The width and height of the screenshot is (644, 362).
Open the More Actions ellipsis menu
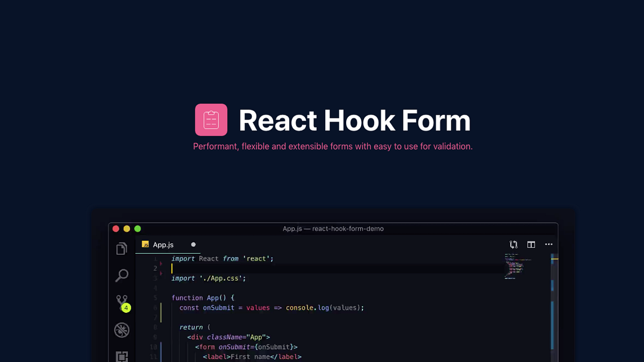pos(548,244)
